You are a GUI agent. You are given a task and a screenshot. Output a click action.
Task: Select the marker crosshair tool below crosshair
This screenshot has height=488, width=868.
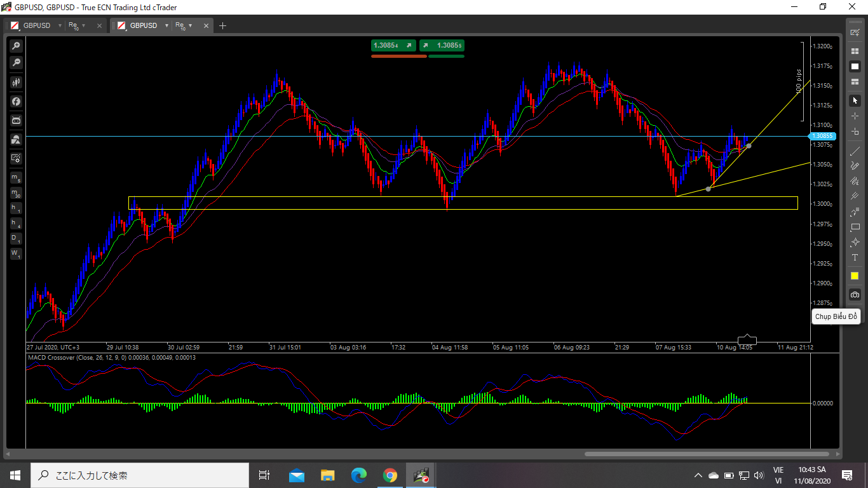click(855, 132)
